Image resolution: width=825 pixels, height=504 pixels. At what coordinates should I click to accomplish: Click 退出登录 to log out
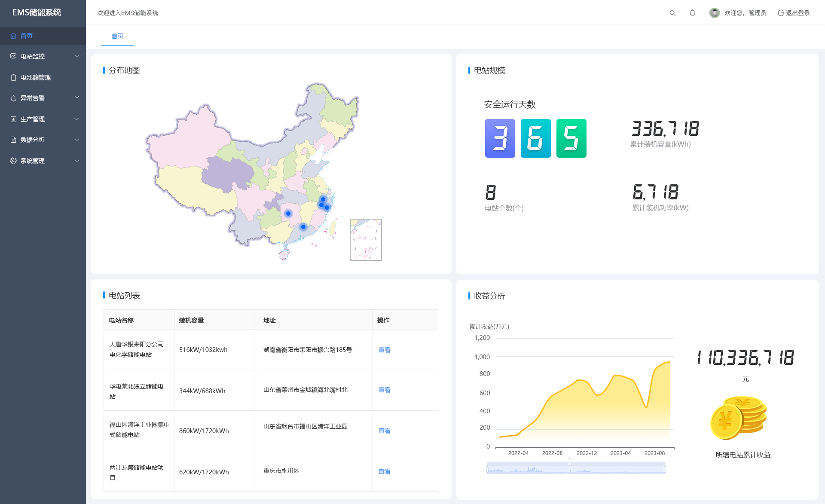pos(794,13)
